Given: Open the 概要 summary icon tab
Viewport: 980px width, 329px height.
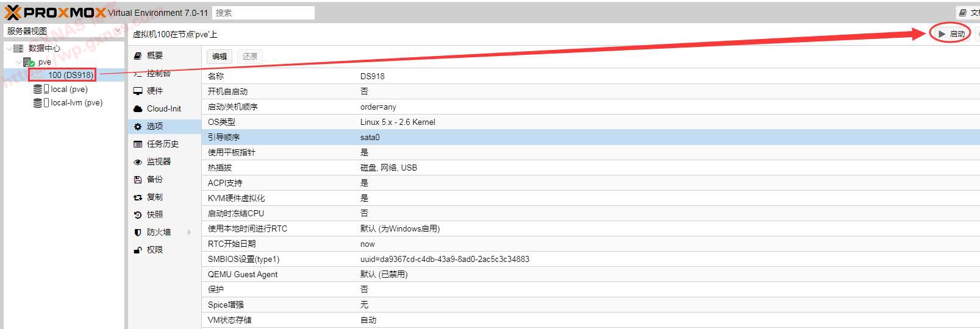Looking at the screenshot, I should click(x=138, y=55).
